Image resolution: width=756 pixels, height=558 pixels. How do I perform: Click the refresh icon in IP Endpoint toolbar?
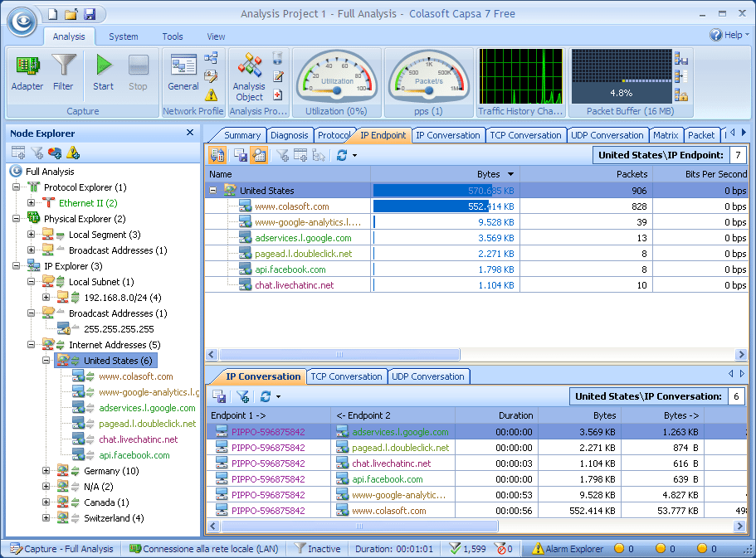pyautogui.click(x=341, y=155)
